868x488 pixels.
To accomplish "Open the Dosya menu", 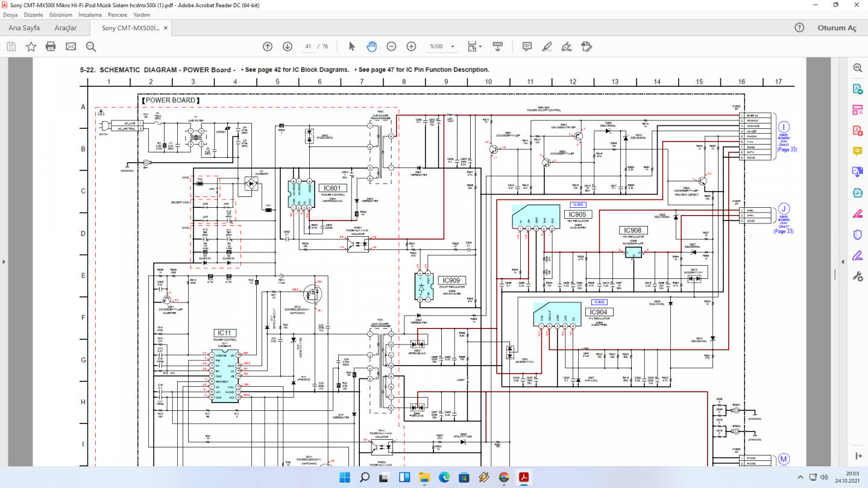I will 11,14.
